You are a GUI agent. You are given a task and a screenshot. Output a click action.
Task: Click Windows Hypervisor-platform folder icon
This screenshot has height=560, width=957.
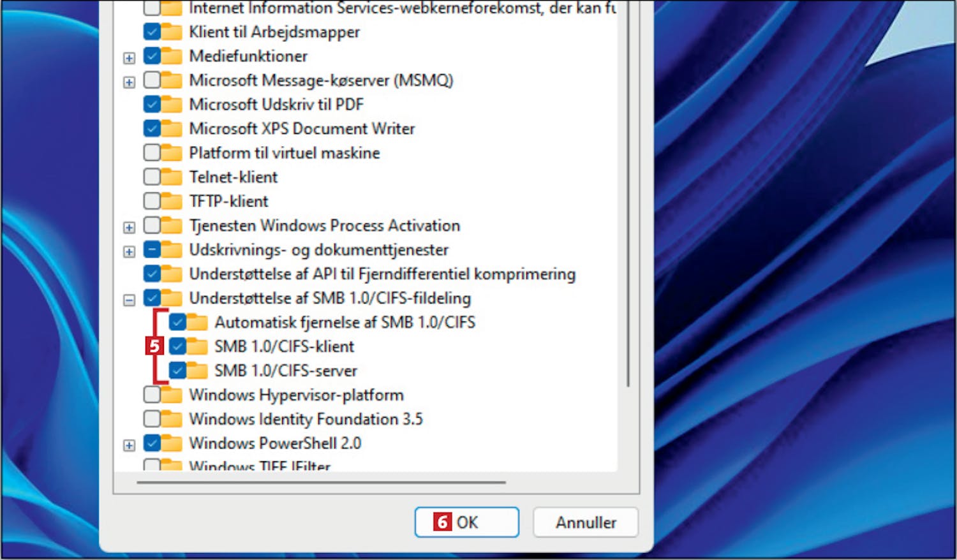172,395
